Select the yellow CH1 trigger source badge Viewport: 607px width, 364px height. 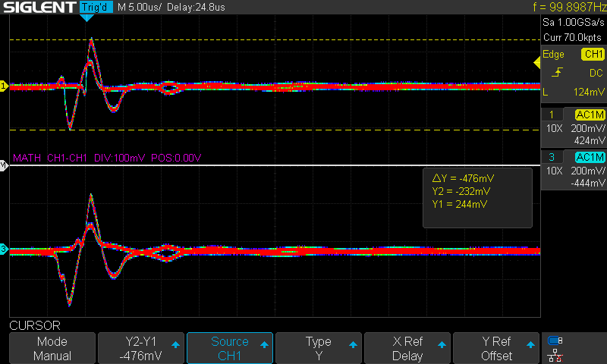point(593,54)
